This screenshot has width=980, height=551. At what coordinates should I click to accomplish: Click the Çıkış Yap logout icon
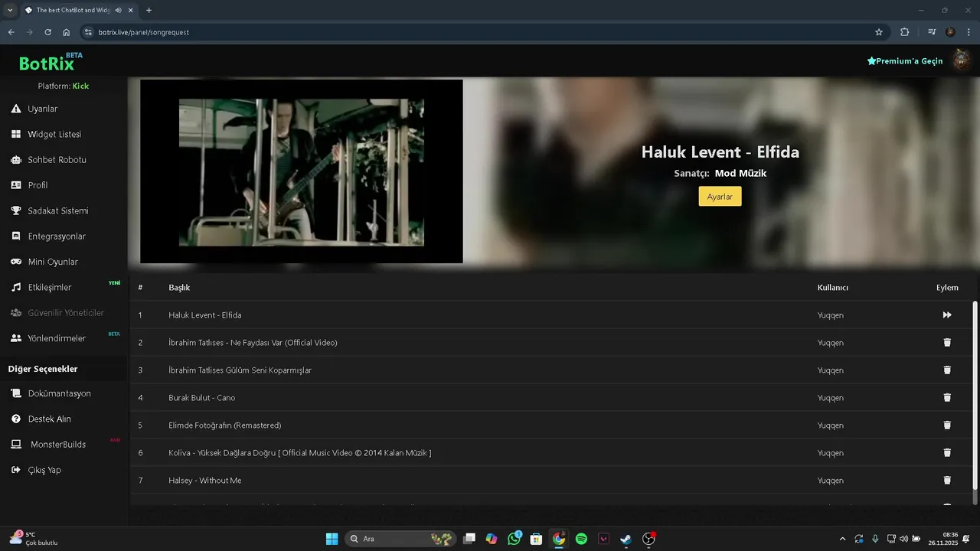coord(16,470)
